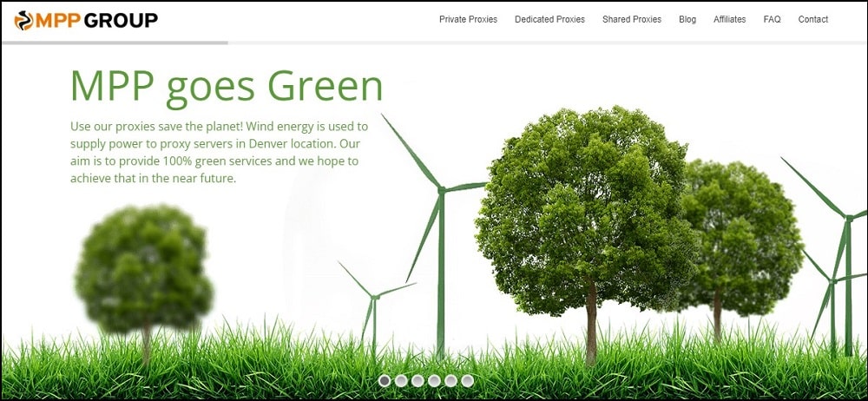Select the sixth carousel slide dot
This screenshot has width=868, height=401.
point(467,380)
